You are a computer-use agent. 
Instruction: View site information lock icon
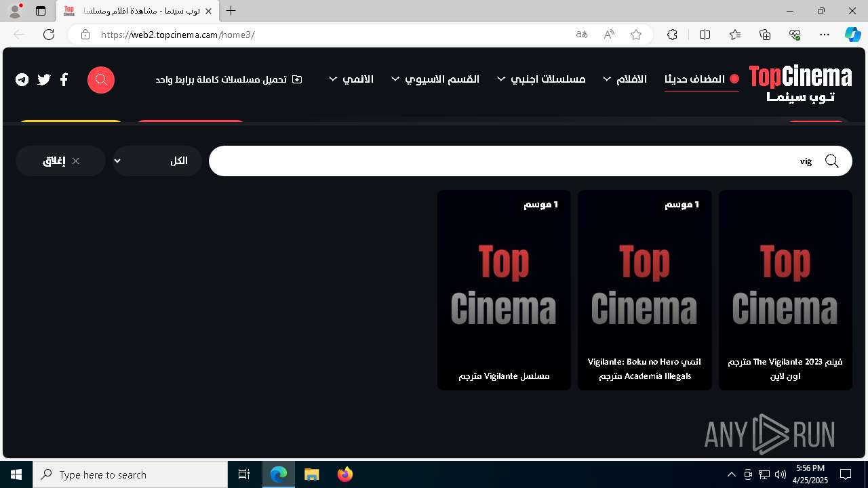pyautogui.click(x=85, y=35)
